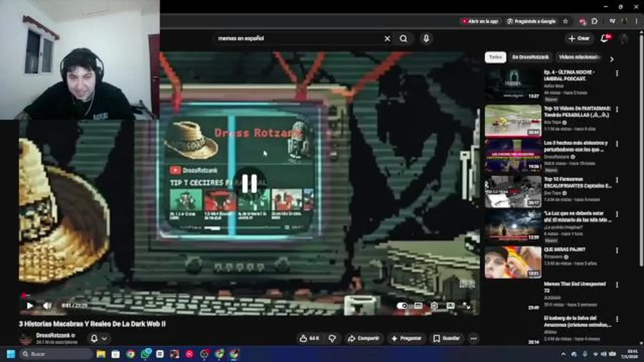644x362 pixels.
Task: Open options for Los 3 hechos más siniestros
Action: coord(617,144)
